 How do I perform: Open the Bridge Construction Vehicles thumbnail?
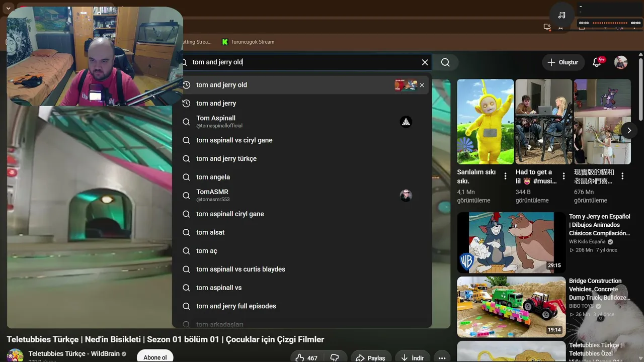511,307
